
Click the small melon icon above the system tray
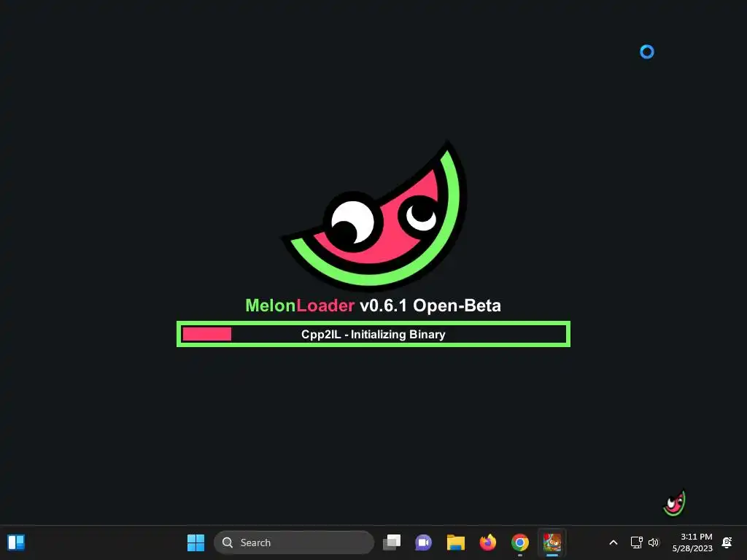(x=674, y=503)
